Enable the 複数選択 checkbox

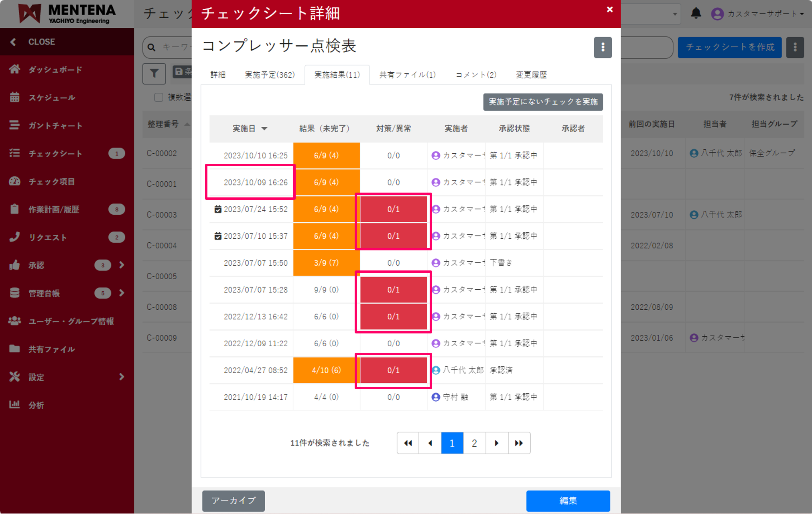[x=158, y=97]
